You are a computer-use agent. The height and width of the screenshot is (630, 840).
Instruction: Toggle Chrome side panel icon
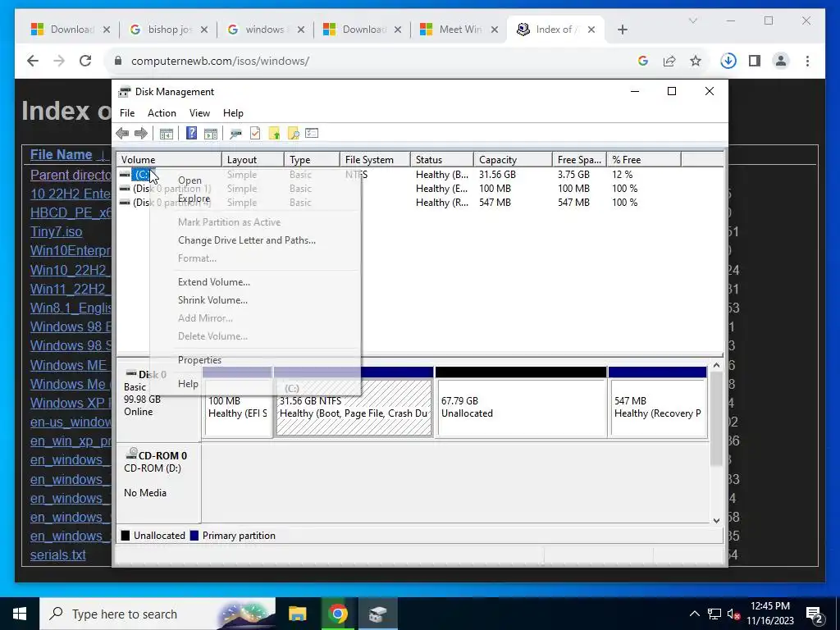(x=755, y=61)
